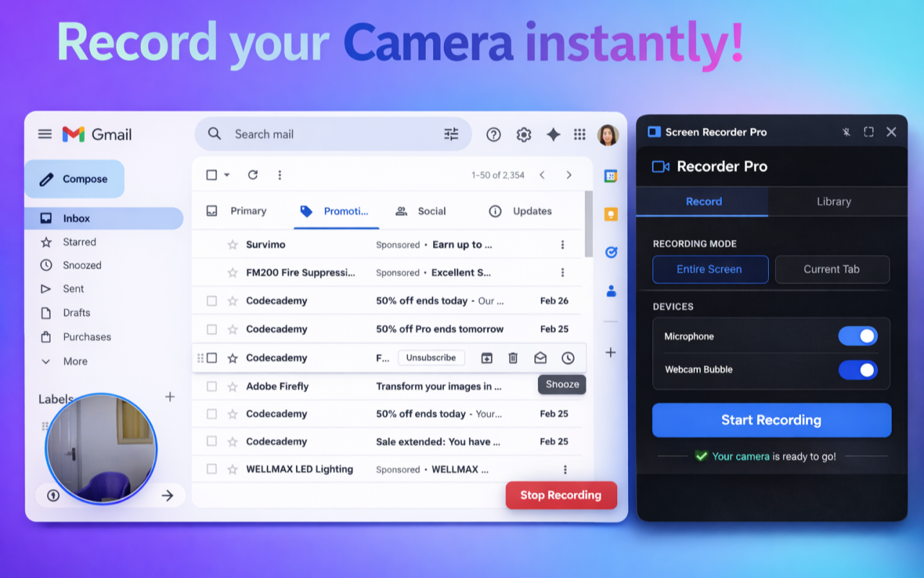Click the delete trash icon on hovered email
Image resolution: width=924 pixels, height=578 pixels.
click(513, 358)
